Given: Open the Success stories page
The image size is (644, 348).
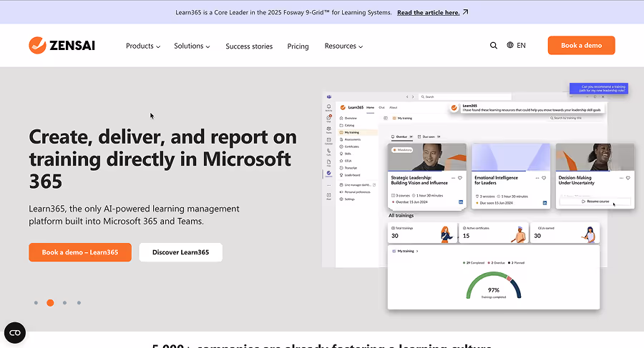Looking at the screenshot, I should point(249,46).
